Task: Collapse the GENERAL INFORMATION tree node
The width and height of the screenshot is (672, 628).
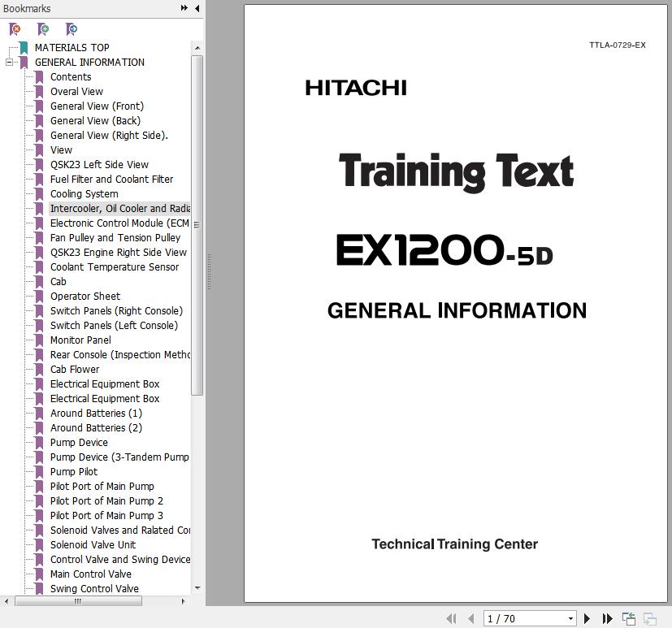Action: click(x=9, y=62)
